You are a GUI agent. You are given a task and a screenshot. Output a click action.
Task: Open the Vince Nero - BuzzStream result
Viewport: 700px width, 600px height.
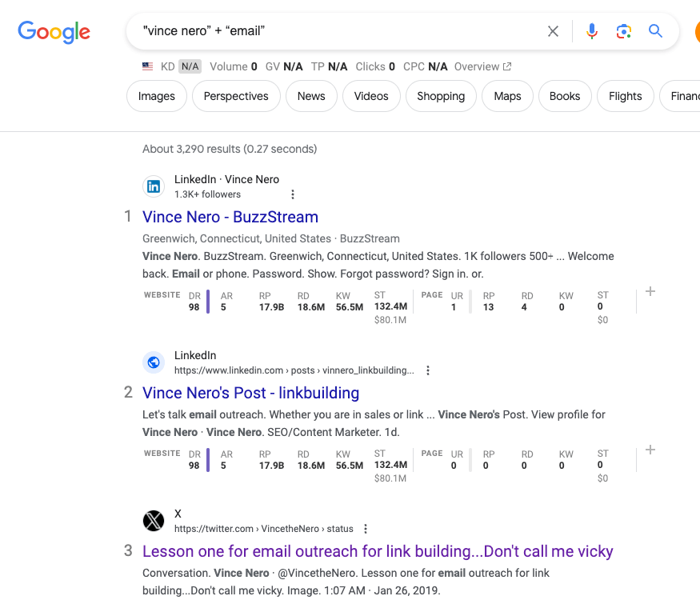coord(230,217)
